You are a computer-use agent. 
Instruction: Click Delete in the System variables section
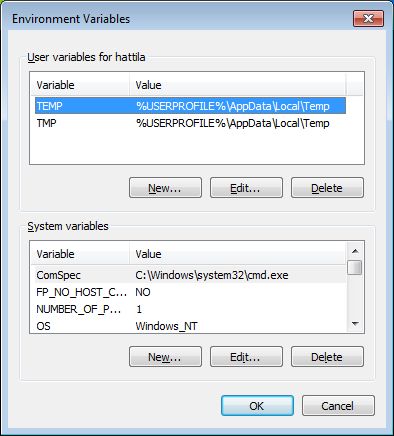pos(327,357)
